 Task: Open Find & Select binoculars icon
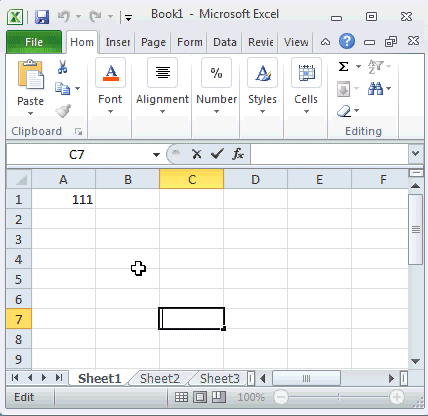pyautogui.click(x=376, y=89)
